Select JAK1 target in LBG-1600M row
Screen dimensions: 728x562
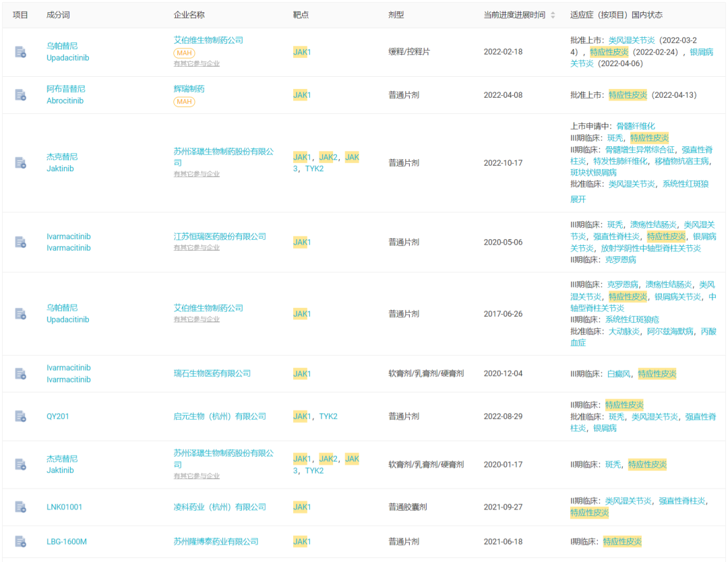pyautogui.click(x=302, y=542)
